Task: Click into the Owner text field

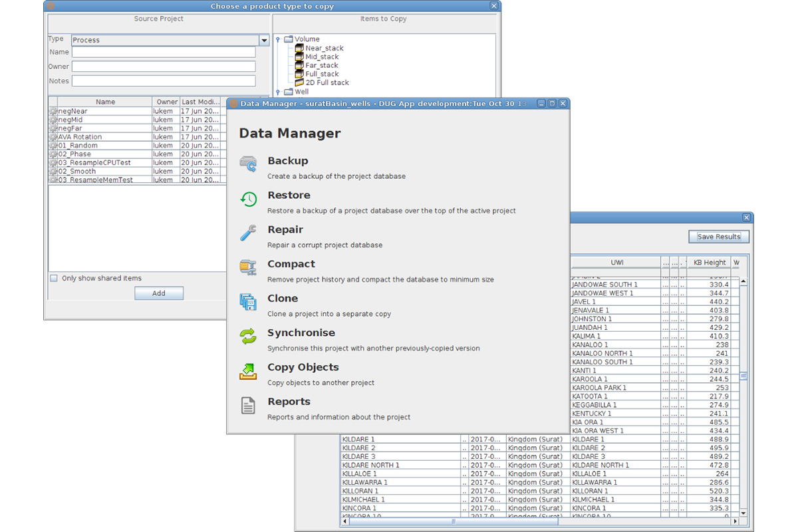Action: coord(164,66)
